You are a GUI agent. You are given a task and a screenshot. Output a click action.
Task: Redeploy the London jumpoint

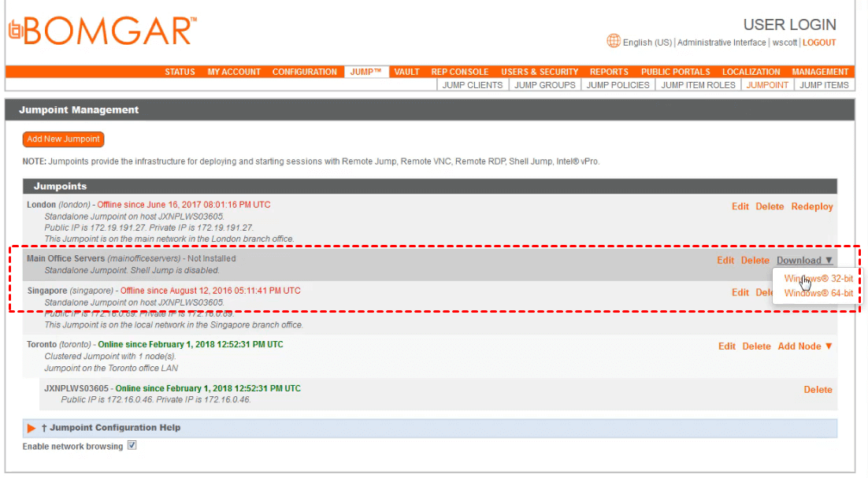[x=811, y=206]
